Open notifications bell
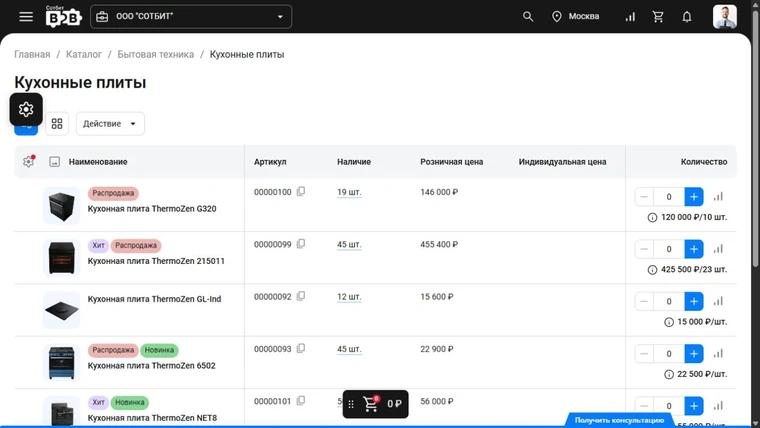 point(687,17)
